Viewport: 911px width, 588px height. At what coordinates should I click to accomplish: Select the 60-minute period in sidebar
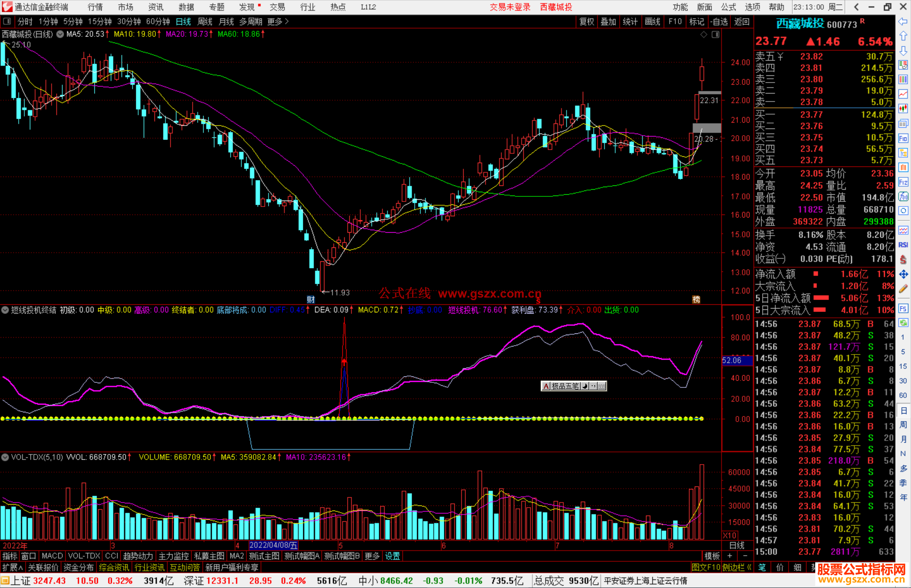point(903,395)
